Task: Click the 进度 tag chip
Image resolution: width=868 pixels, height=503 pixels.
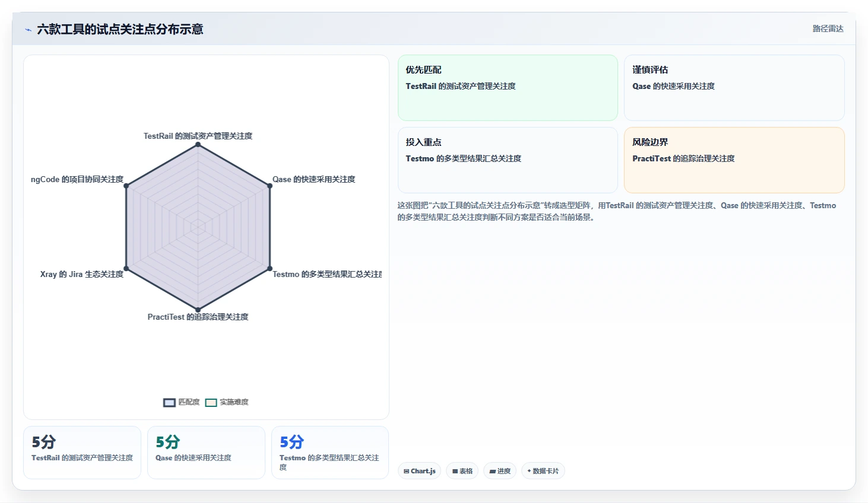Action: click(500, 471)
